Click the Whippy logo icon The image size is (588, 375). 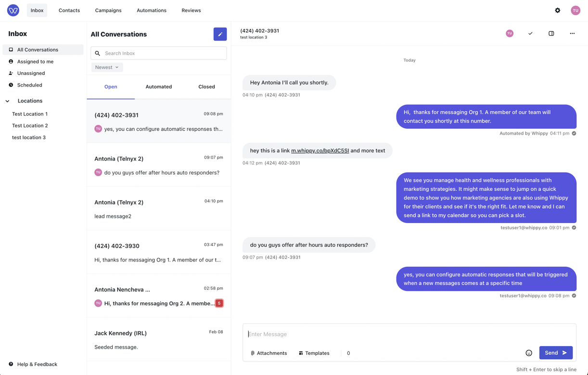pos(13,10)
